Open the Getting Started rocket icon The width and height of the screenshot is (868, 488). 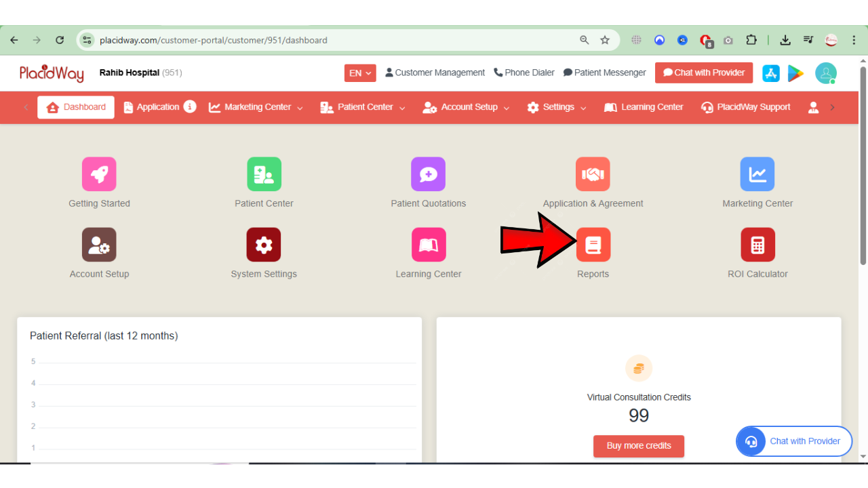99,174
